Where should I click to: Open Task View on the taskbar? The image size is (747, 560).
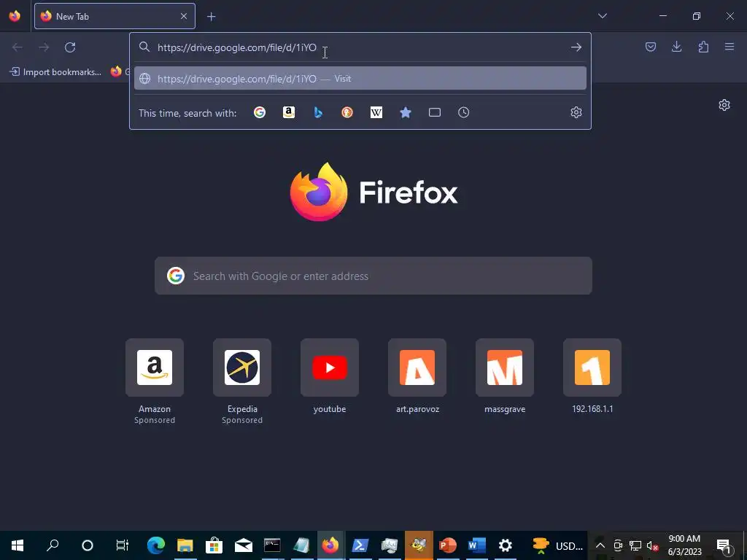pyautogui.click(x=122, y=545)
